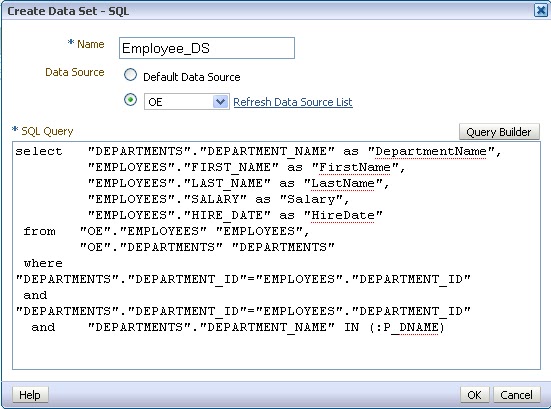Click the Data Source label
Image resolution: width=551 pixels, height=409 pixels.
point(75,72)
